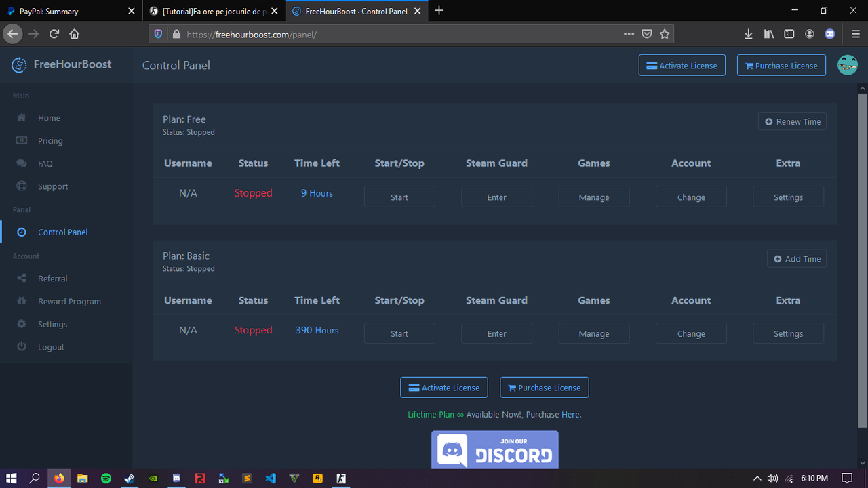The width and height of the screenshot is (868, 488).
Task: Open the Support sidebar page
Action: pyautogui.click(x=53, y=186)
